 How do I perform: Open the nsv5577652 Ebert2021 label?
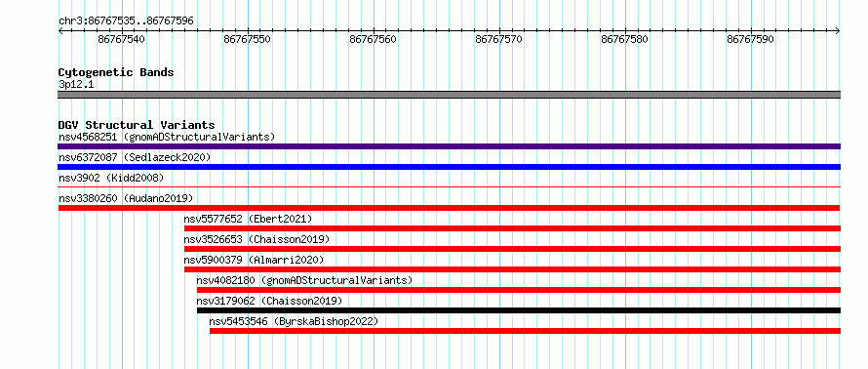tap(248, 219)
